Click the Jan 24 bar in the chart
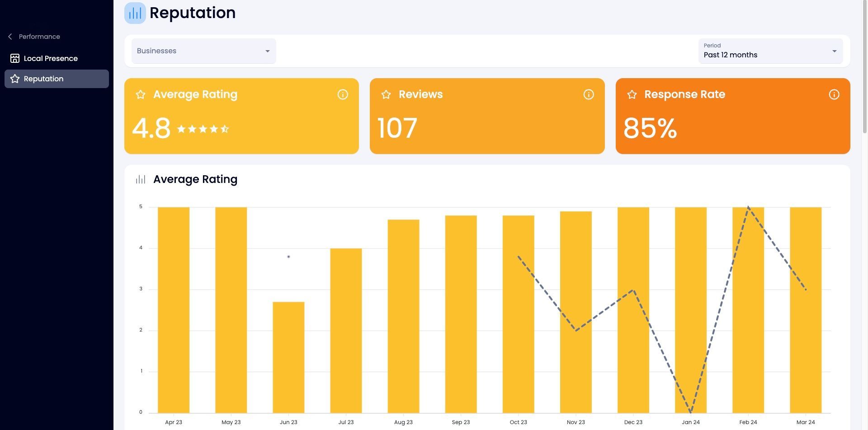Screen dimensions: 868x430 (x=690, y=310)
